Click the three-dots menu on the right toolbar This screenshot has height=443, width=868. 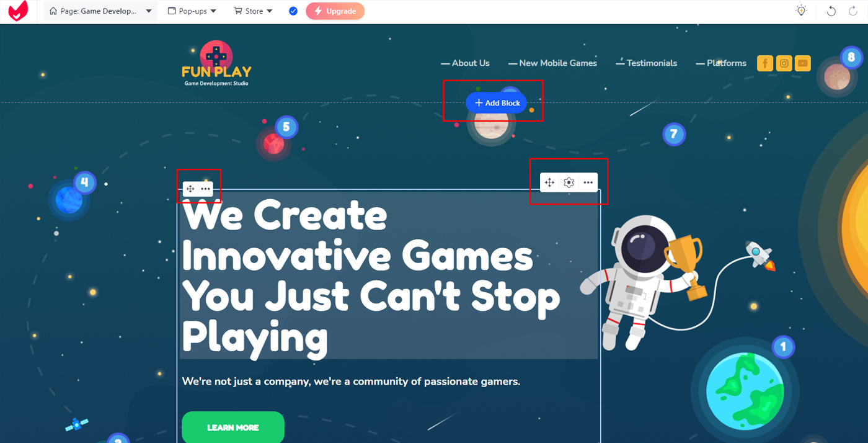pos(588,182)
